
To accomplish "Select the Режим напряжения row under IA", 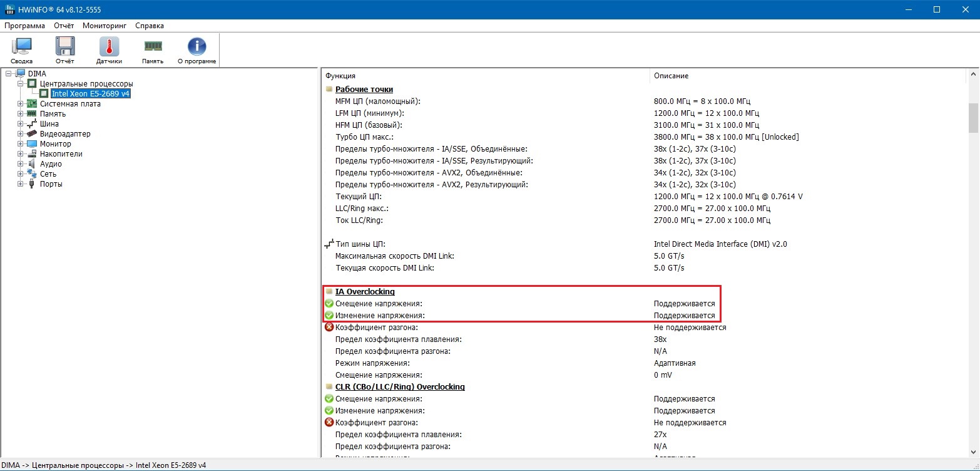I will pos(645,363).
